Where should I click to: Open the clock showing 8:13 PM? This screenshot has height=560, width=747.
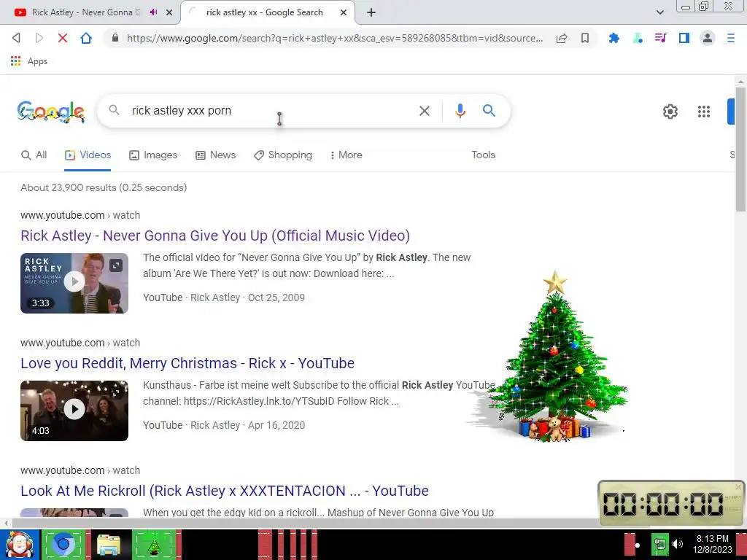coord(712,544)
